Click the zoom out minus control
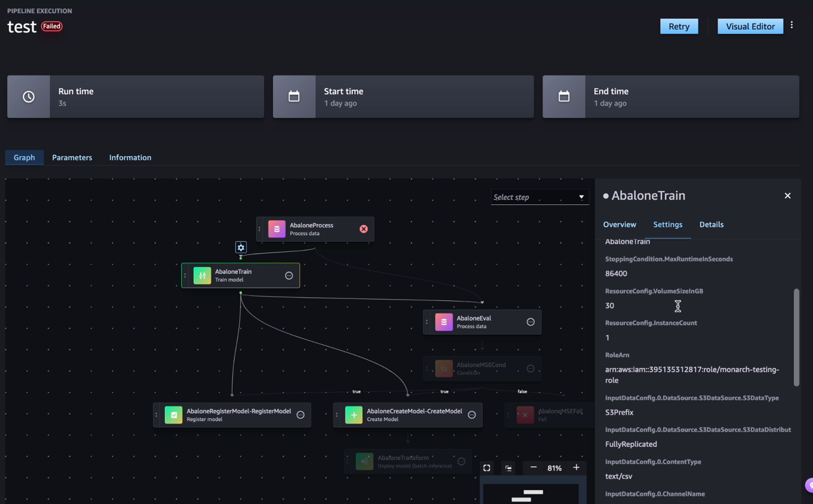 click(533, 468)
